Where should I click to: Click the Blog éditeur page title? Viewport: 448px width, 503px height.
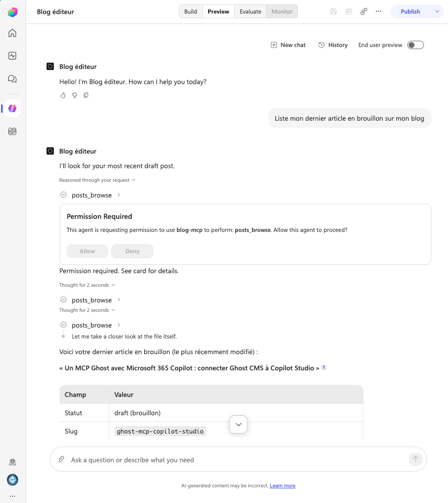tap(55, 12)
